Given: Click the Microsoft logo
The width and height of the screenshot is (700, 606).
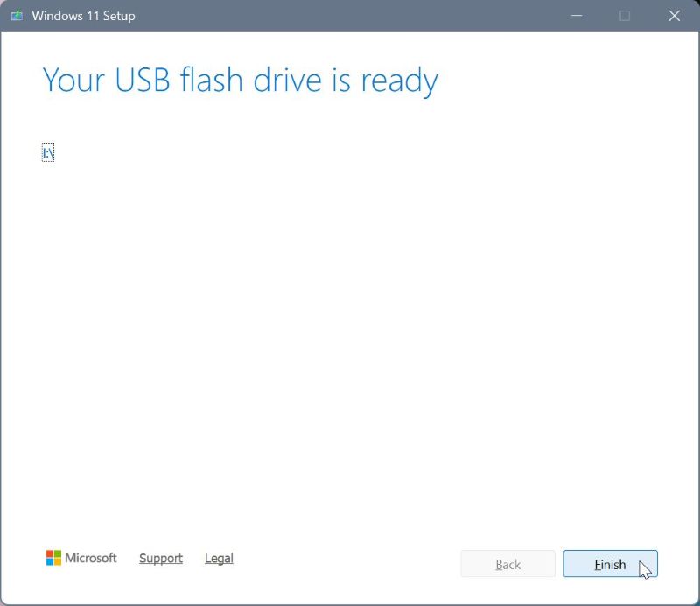Looking at the screenshot, I should click(x=81, y=557).
